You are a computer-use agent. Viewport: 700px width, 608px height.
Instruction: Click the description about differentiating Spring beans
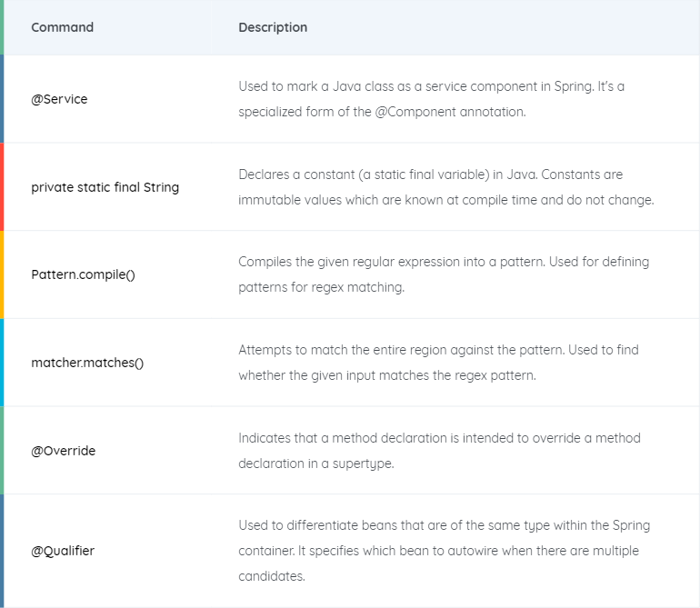445,551
